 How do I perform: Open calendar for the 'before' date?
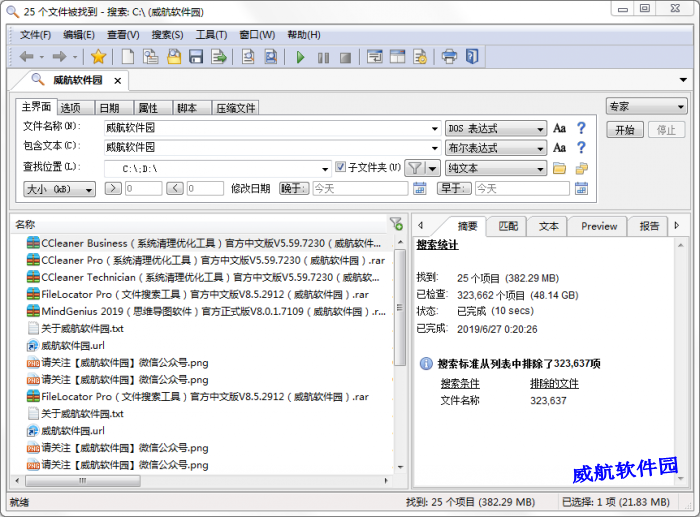581,188
